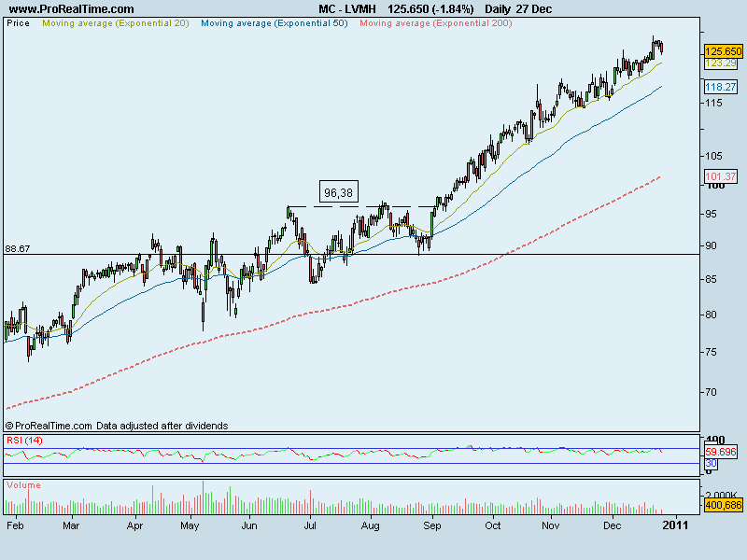
Task: Click the 118.27 EMA 50 value tag
Action: click(721, 87)
